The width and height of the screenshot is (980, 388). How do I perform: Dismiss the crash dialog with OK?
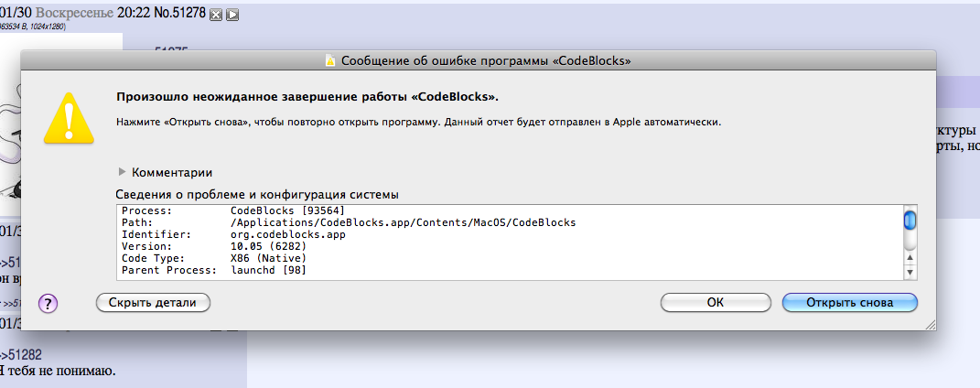(715, 303)
